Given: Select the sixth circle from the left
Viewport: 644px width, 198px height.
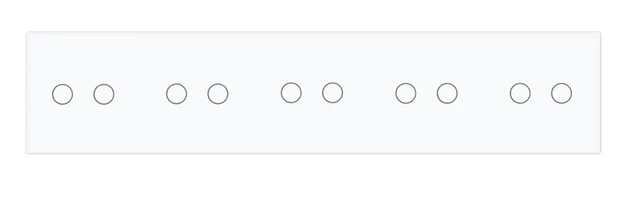Looking at the screenshot, I should [x=332, y=93].
